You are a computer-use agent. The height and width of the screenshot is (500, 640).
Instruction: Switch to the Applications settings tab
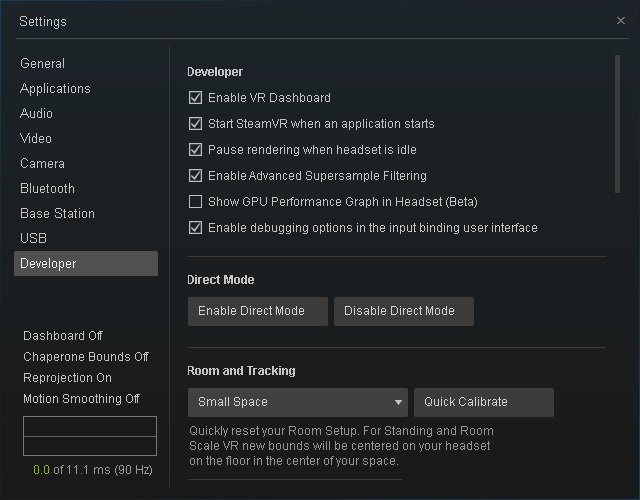click(55, 89)
